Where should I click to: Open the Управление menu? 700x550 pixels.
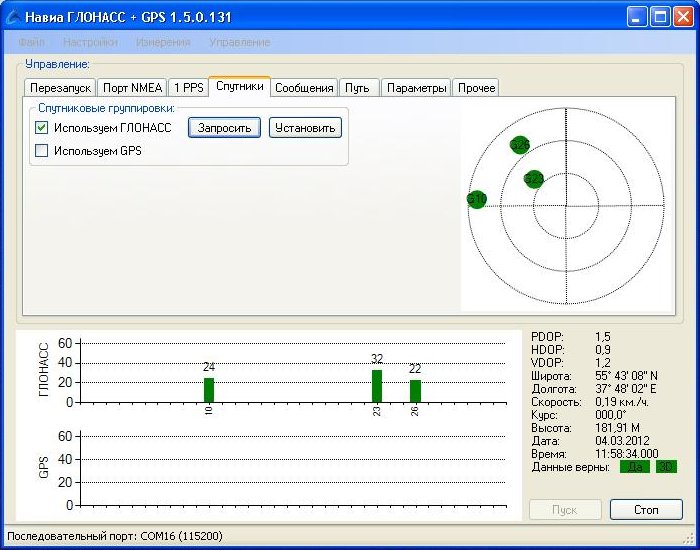[x=240, y=42]
